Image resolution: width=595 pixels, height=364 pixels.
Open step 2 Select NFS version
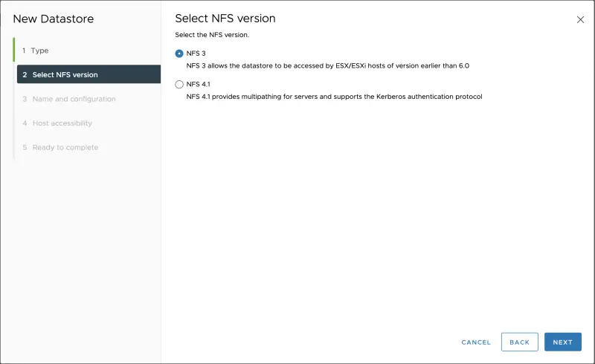pos(65,75)
